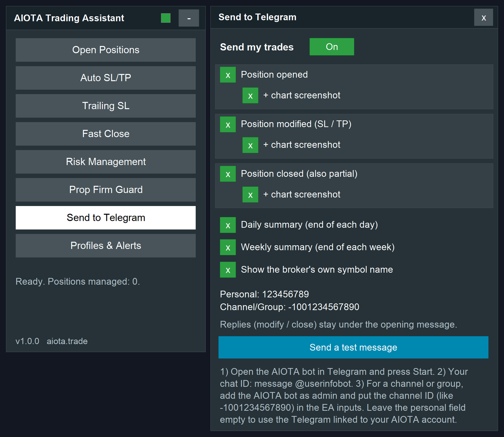Screen dimensions: 504x437
Task: Click the v1.0.0 version label
Action: coord(27,341)
